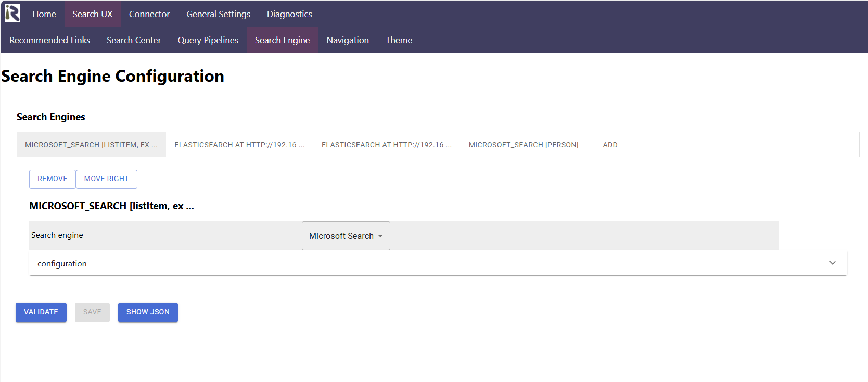
Task: Open the Home menu
Action: tap(44, 14)
